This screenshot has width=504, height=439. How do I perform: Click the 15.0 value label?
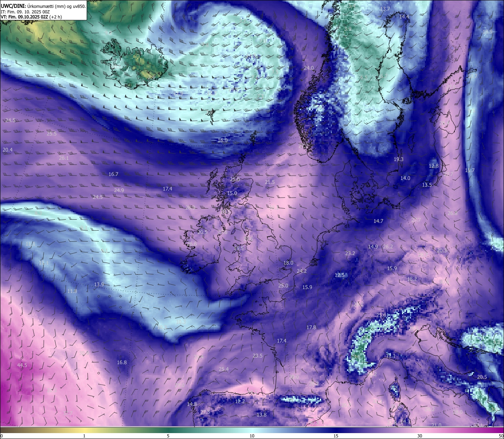coord(232,193)
